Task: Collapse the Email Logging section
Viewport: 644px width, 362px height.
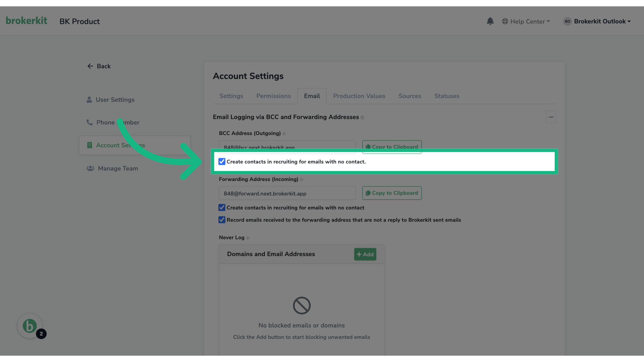Action: [x=551, y=117]
